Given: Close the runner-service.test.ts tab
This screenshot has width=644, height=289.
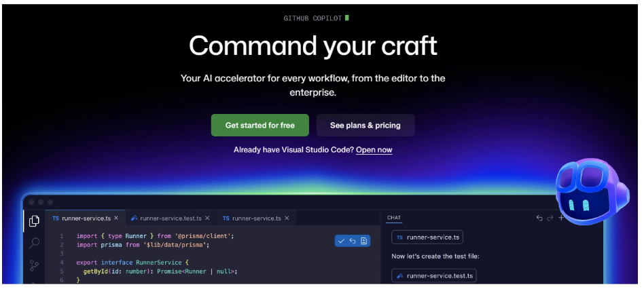Looking at the screenshot, I should 208,218.
